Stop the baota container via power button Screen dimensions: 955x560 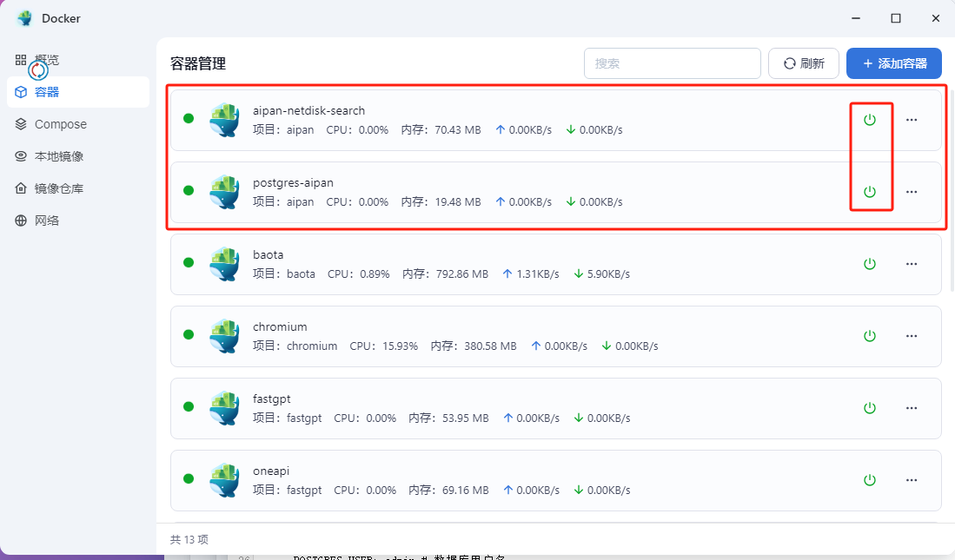click(x=869, y=264)
